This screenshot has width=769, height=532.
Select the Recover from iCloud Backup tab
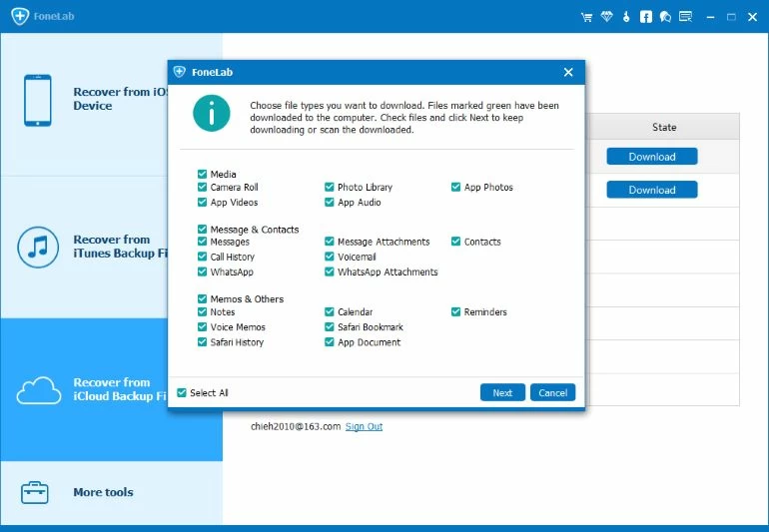point(111,389)
